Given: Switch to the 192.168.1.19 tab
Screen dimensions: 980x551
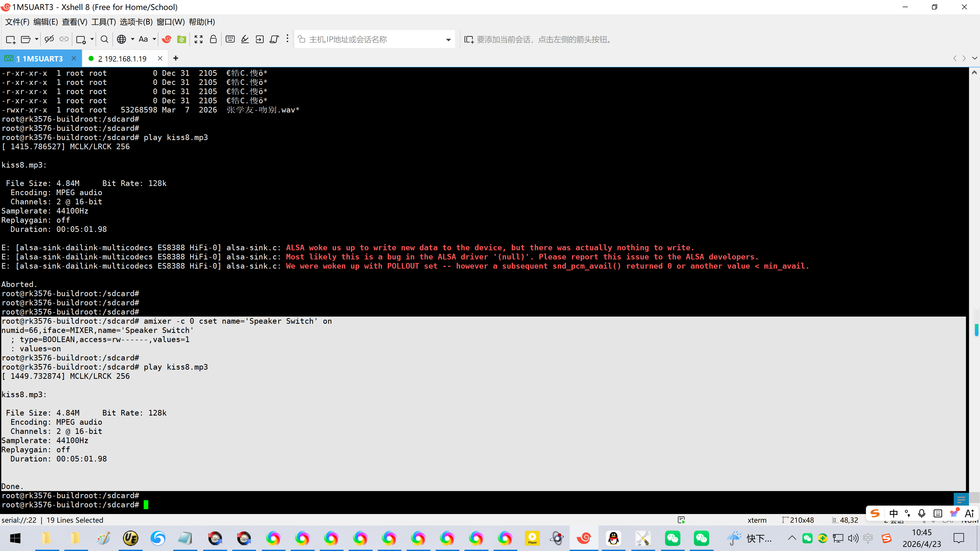Looking at the screenshot, I should 122,59.
